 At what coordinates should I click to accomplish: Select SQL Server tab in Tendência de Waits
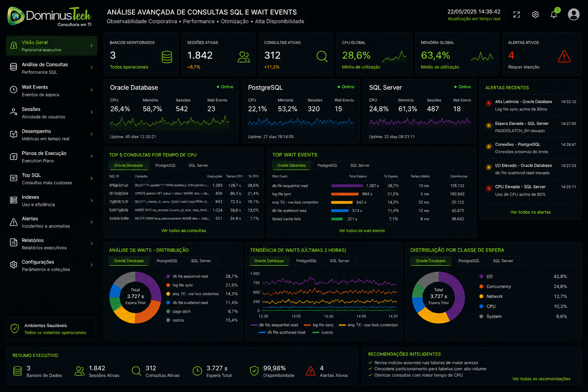tap(340, 261)
